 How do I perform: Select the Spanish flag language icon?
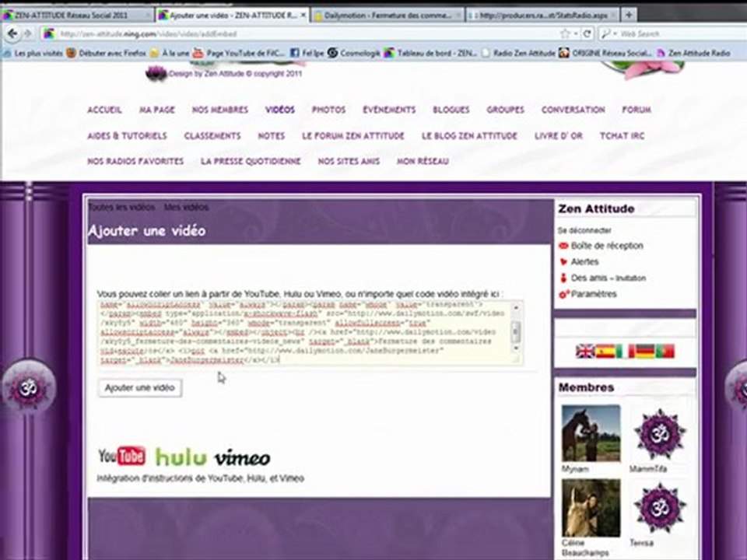click(605, 352)
